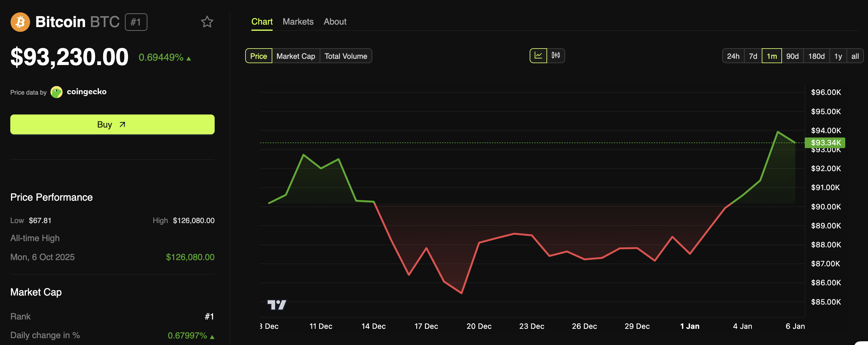The height and width of the screenshot is (345, 868).
Task: Switch to candlestick chart view icon
Action: pos(556,56)
